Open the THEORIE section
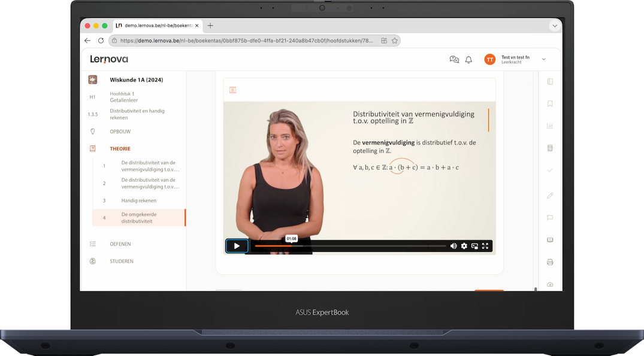 [120, 148]
